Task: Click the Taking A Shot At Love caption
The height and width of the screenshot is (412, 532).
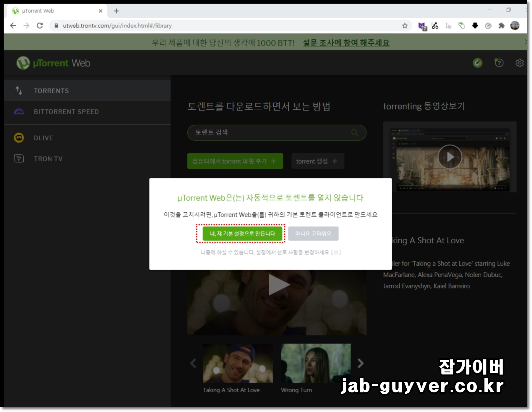Action: pos(231,390)
